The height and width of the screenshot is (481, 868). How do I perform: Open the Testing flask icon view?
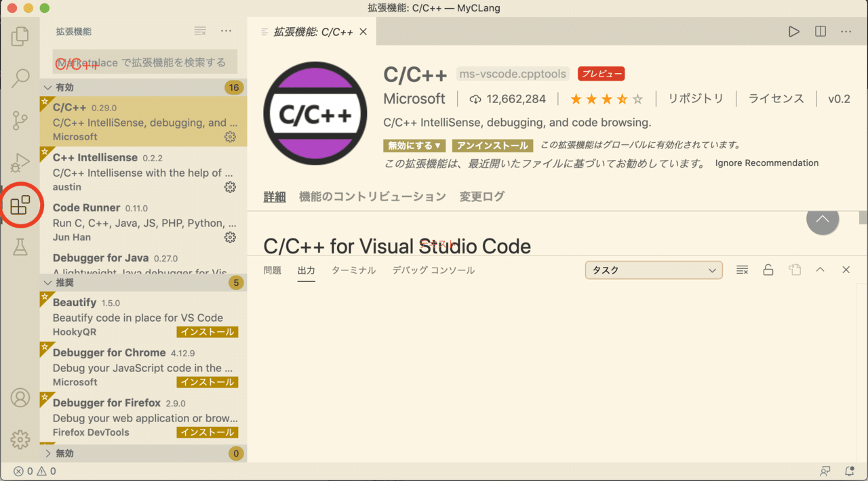(20, 247)
